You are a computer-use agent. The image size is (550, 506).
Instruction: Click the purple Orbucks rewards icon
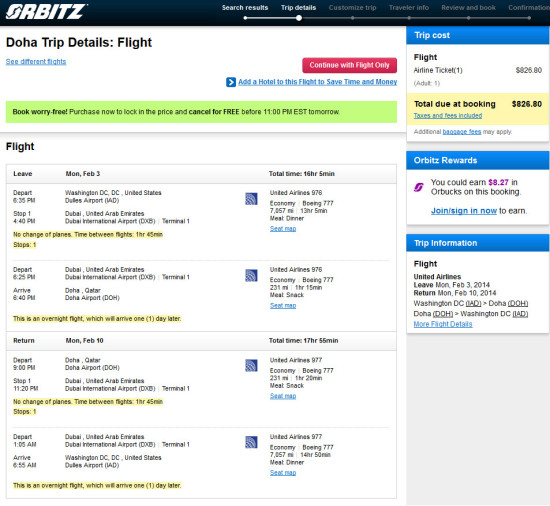[x=418, y=187]
